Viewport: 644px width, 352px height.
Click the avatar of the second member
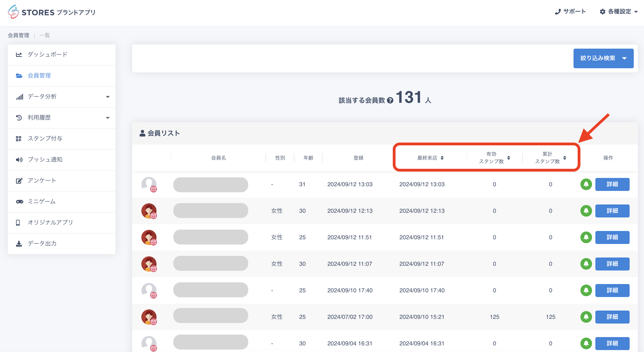[149, 211]
